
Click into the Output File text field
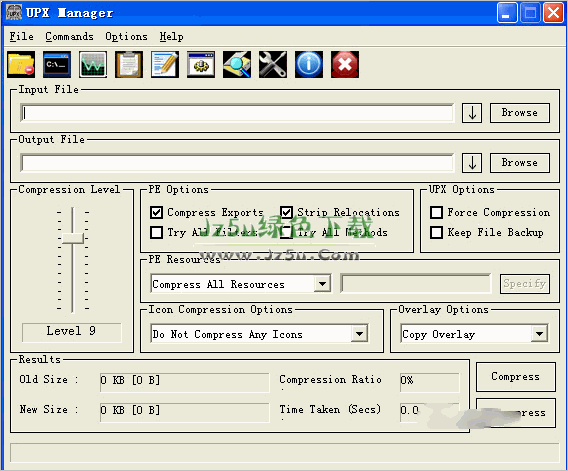click(237, 163)
